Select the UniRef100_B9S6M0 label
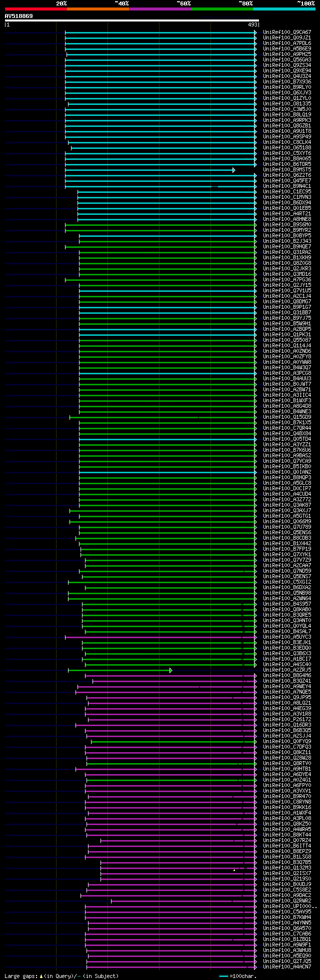 (x=287, y=225)
